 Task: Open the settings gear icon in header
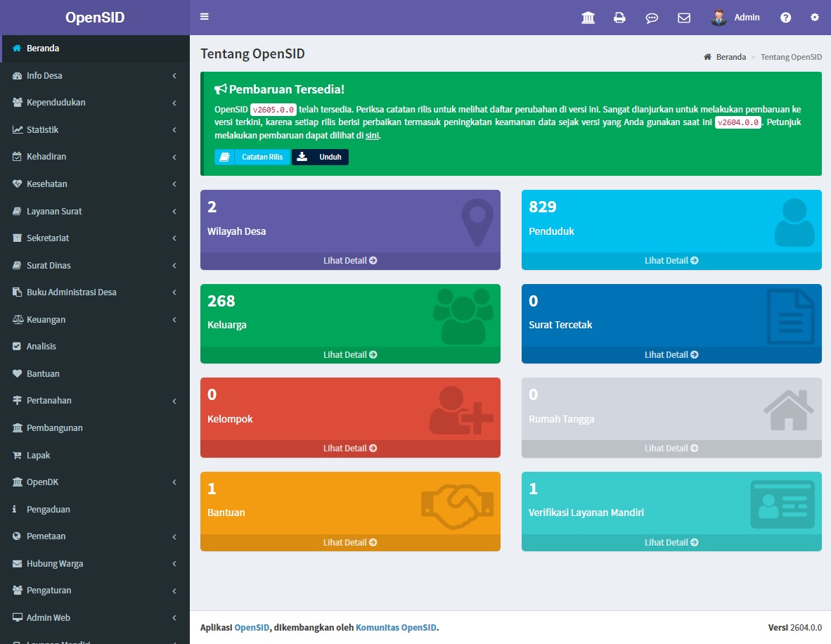coord(815,18)
